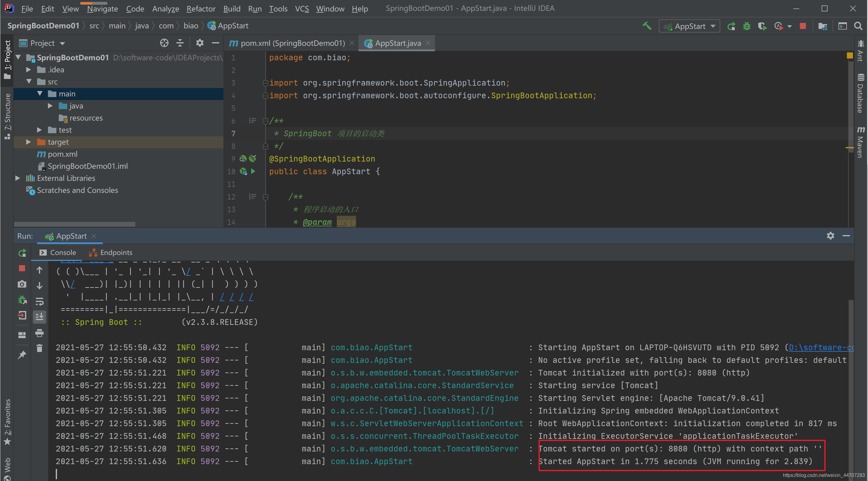Image resolution: width=868 pixels, height=481 pixels.
Task: Fold the import block on line 3
Action: coord(265,83)
